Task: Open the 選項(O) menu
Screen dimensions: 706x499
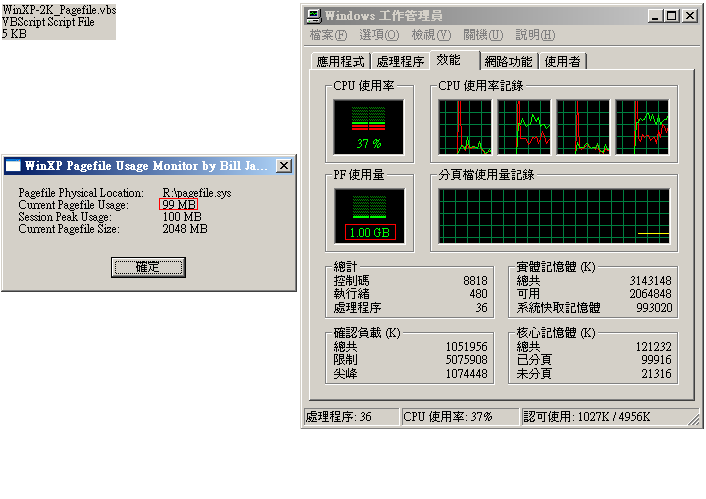Action: click(379, 35)
